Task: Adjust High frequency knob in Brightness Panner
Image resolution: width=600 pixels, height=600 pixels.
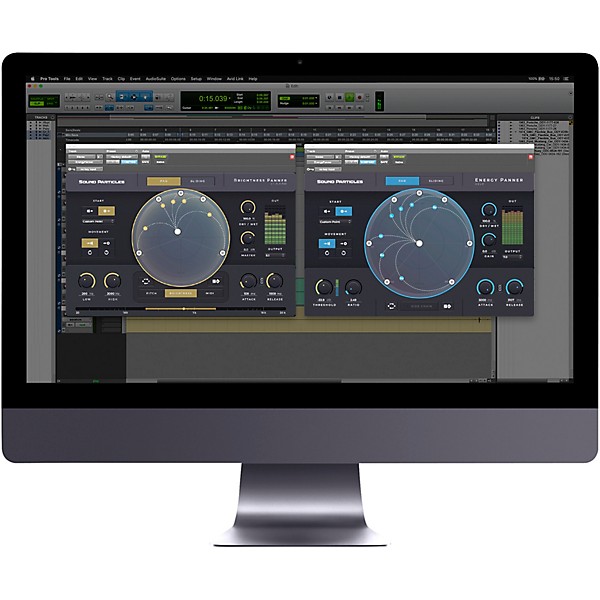Action: (x=112, y=281)
